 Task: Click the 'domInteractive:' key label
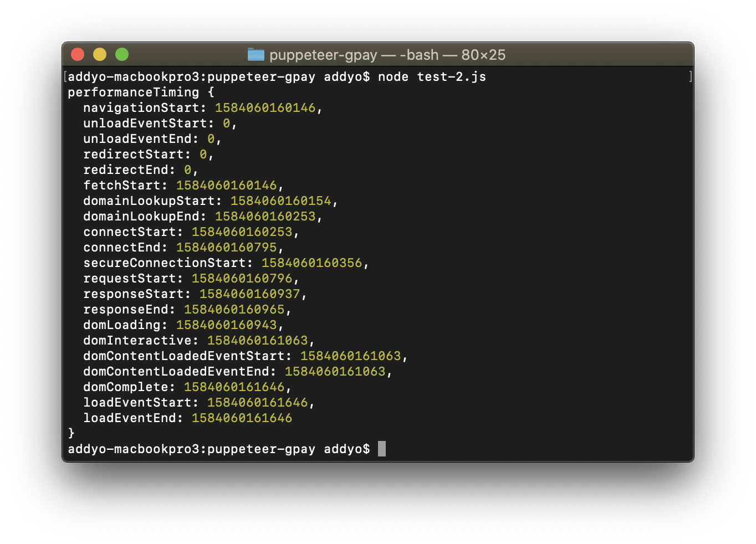pyautogui.click(x=141, y=341)
